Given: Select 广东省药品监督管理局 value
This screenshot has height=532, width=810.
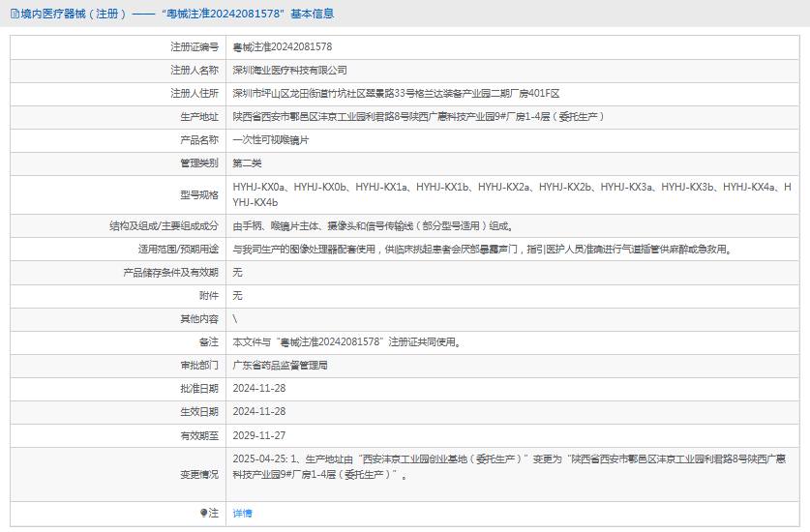Looking at the screenshot, I should (280, 366).
